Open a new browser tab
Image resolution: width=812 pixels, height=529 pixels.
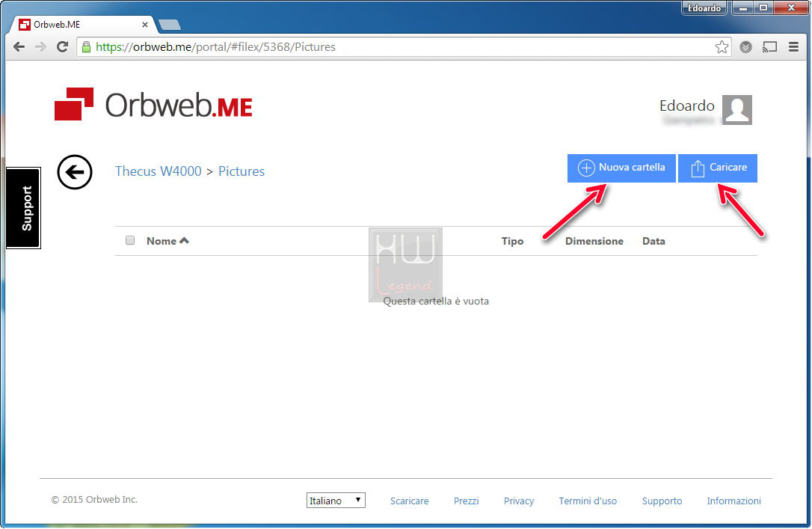(169, 25)
